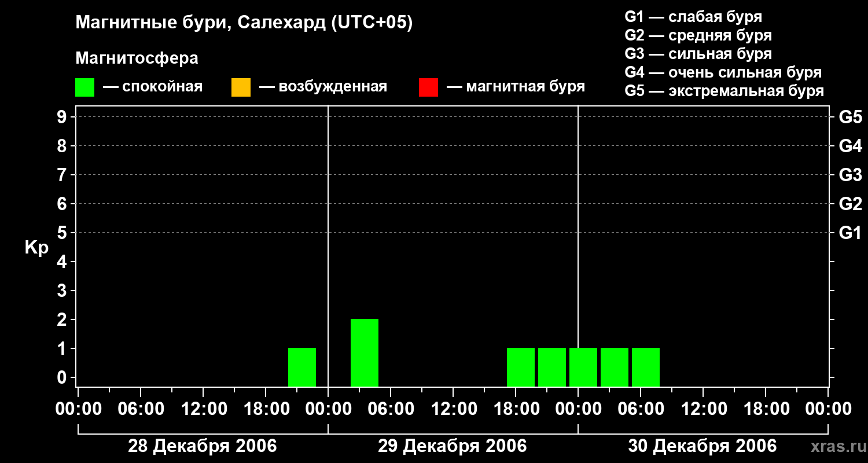The width and height of the screenshot is (868, 463).
Task: Click the "G5 — экстремальная буря" legend line
Action: tap(724, 91)
